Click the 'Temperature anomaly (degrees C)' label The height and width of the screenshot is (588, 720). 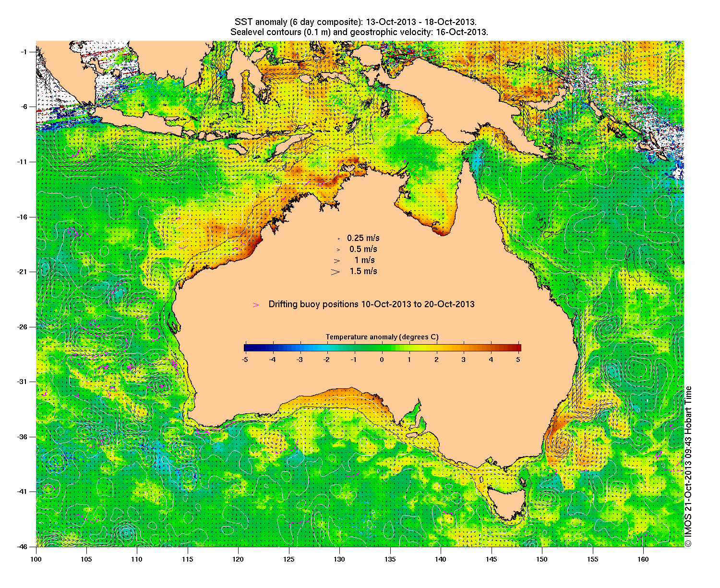pyautogui.click(x=382, y=337)
